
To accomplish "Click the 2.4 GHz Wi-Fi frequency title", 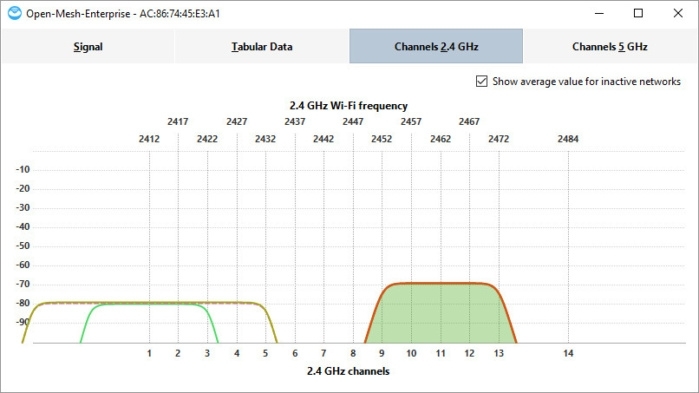I will [x=349, y=106].
